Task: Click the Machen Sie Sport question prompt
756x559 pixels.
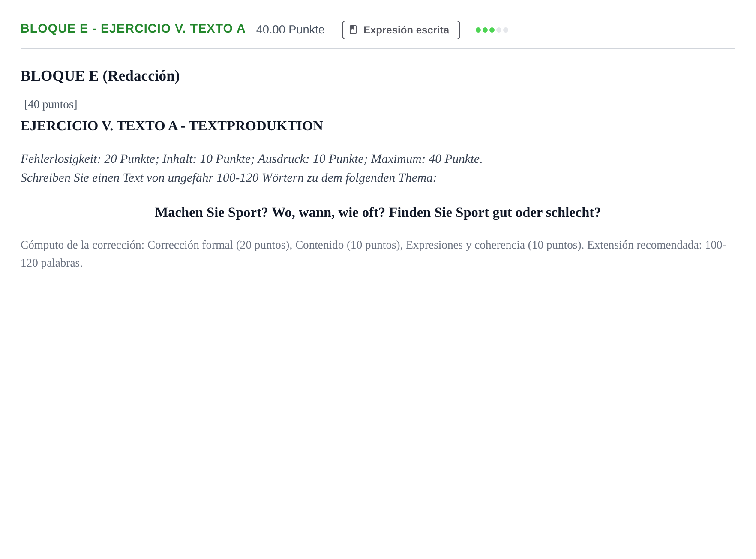Action: (378, 213)
